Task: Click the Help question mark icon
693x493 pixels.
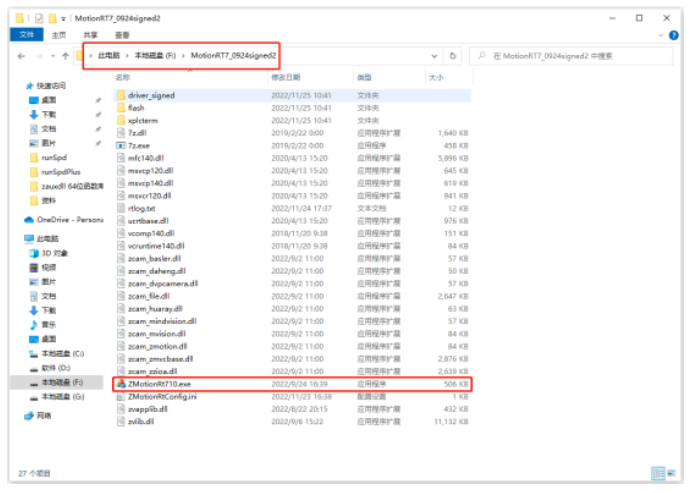Action: click(674, 35)
